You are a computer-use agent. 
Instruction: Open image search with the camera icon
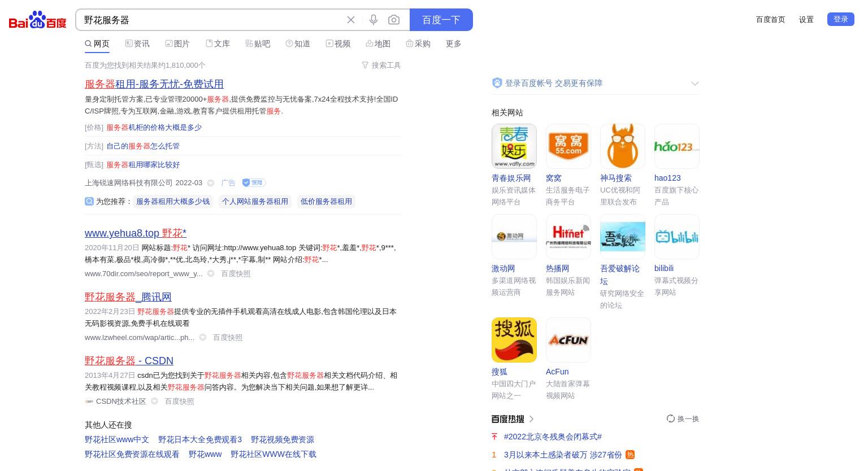click(394, 20)
